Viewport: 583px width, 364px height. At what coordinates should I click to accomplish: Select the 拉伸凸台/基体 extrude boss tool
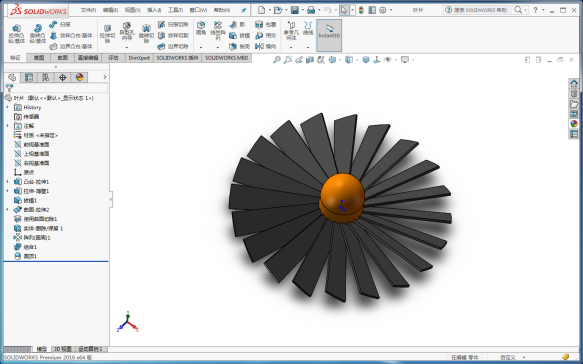[16, 33]
